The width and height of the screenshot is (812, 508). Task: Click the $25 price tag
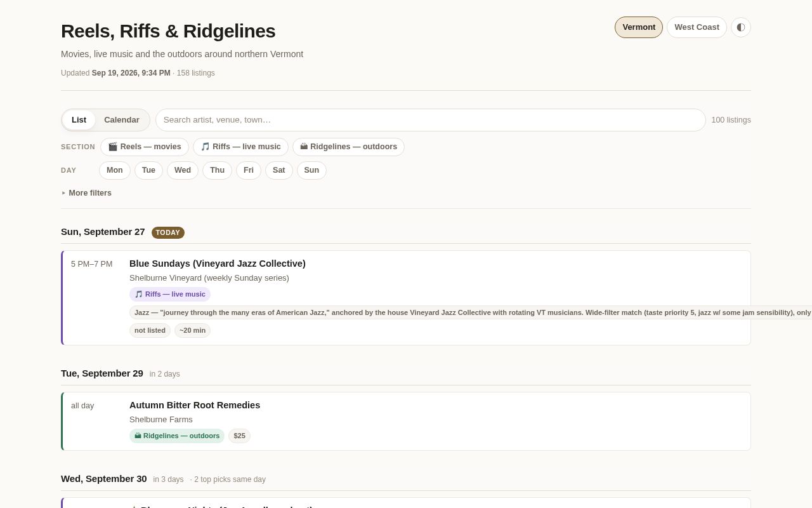point(239,436)
